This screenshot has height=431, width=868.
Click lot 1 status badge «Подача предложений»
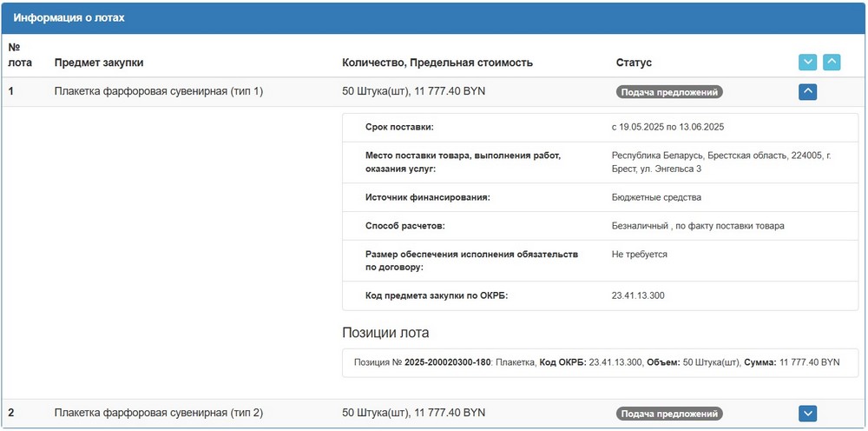click(x=669, y=92)
